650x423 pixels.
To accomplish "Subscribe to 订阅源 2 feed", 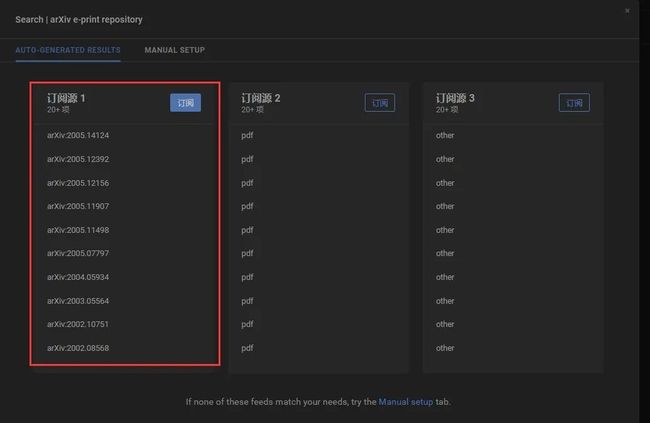I will click(x=380, y=102).
